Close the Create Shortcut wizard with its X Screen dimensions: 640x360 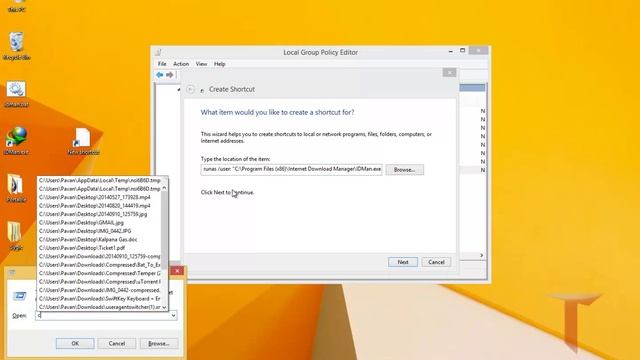pos(449,73)
